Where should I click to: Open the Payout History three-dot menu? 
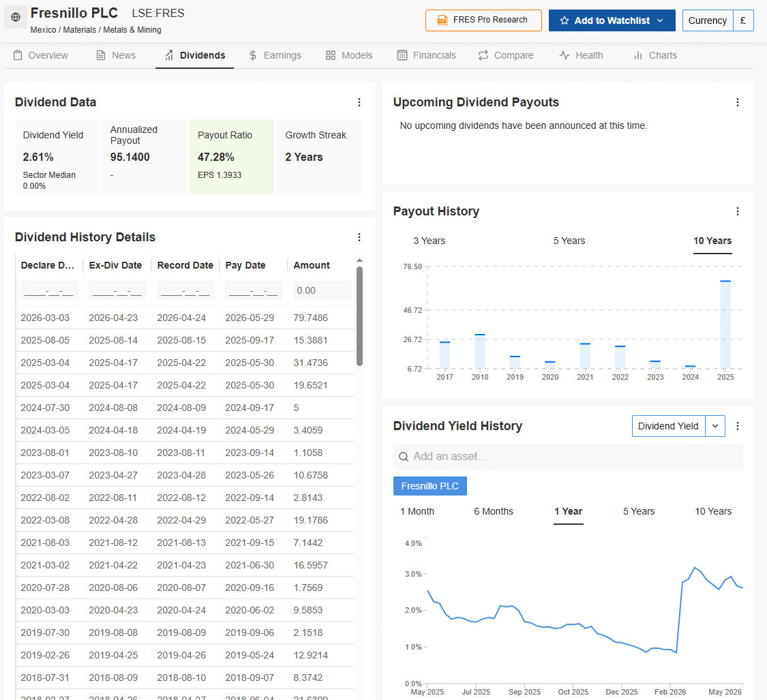click(738, 211)
